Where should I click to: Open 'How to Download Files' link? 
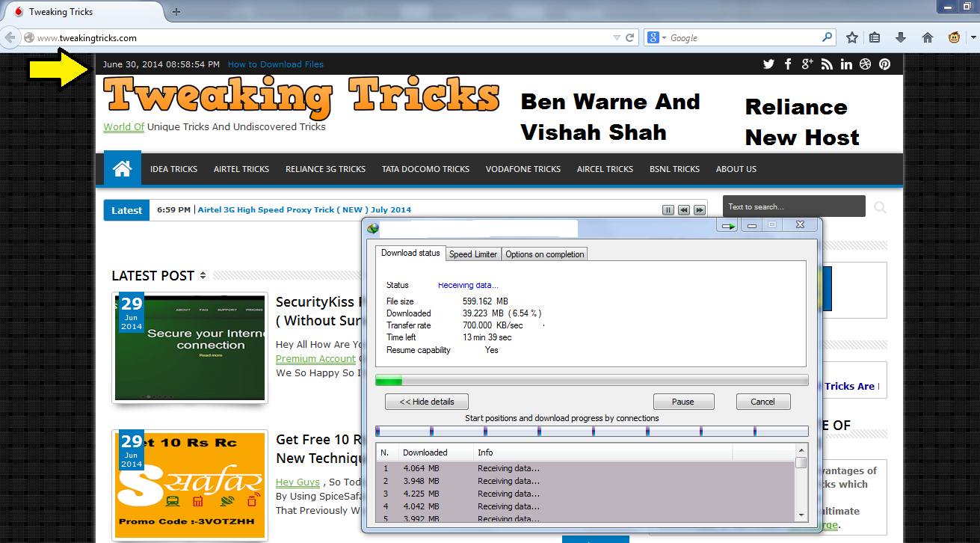pyautogui.click(x=276, y=64)
